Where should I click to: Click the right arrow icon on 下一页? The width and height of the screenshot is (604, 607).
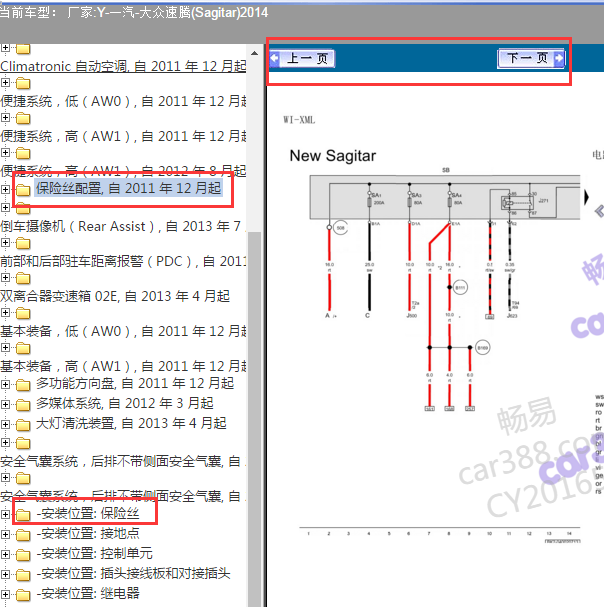click(x=559, y=58)
